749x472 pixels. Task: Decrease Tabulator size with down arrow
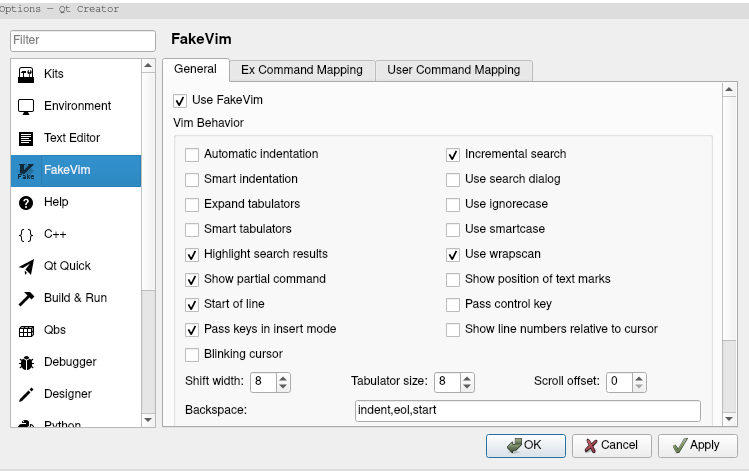[467, 386]
